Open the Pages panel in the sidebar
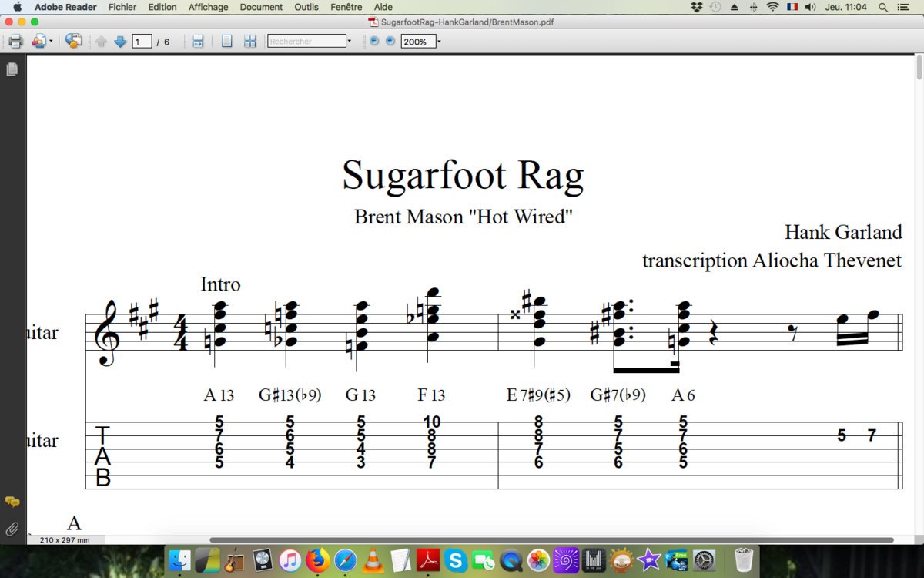The image size is (924, 578). pyautogui.click(x=12, y=69)
